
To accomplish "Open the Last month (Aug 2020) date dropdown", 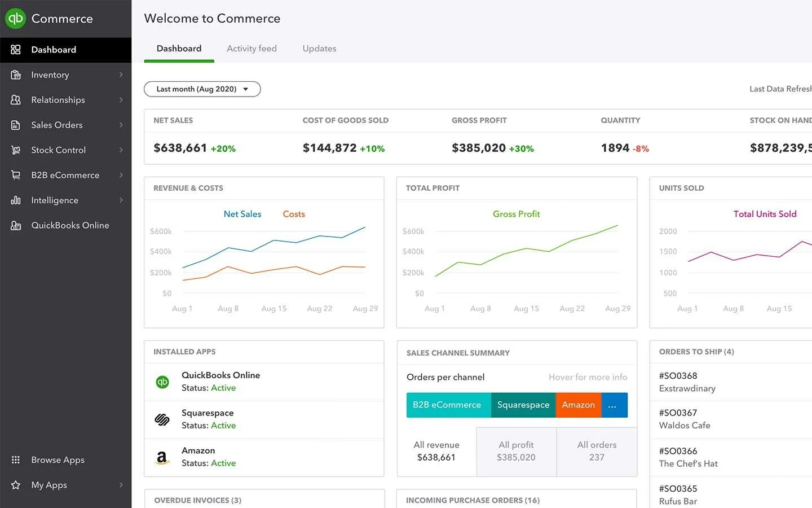I will pyautogui.click(x=202, y=89).
